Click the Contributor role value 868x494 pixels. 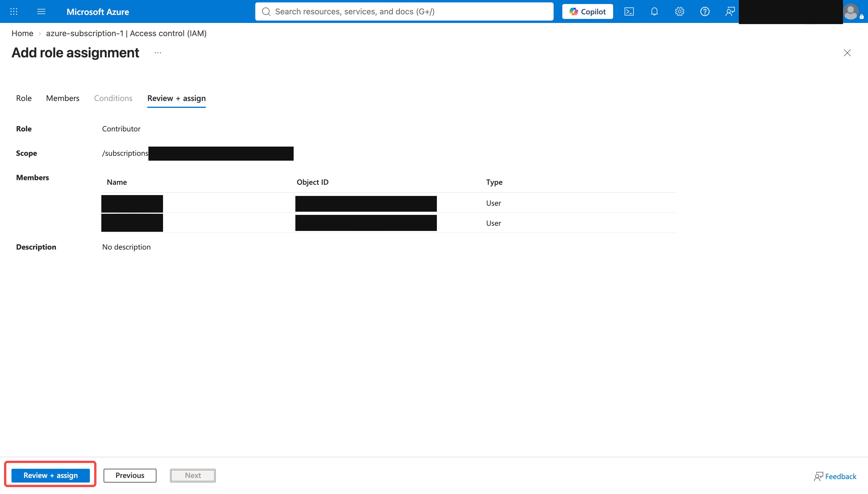tap(121, 129)
